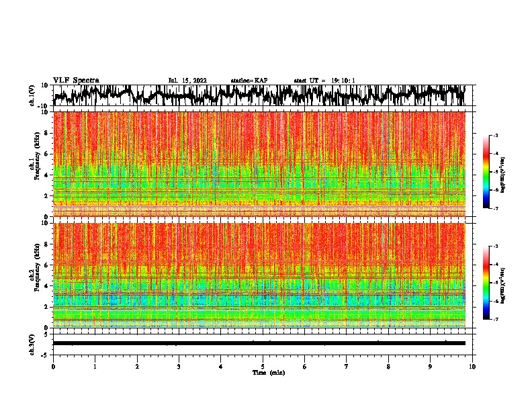Click the ch.1 spectrogram plot
The image size is (532, 411).
(259, 164)
